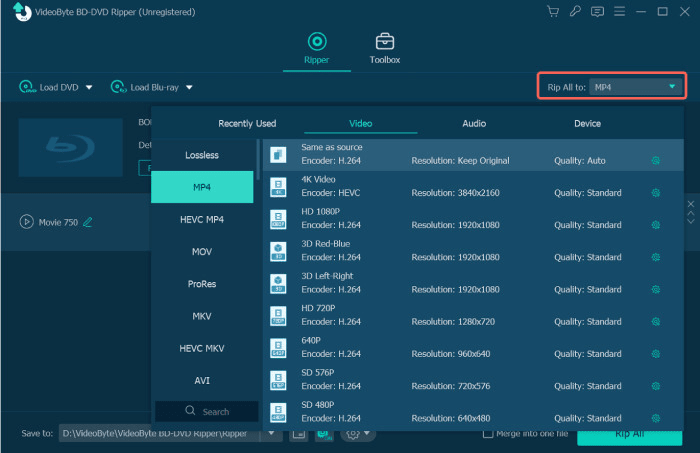Open settings gear for 3D Left-Right preset
The image size is (700, 453).
point(655,289)
